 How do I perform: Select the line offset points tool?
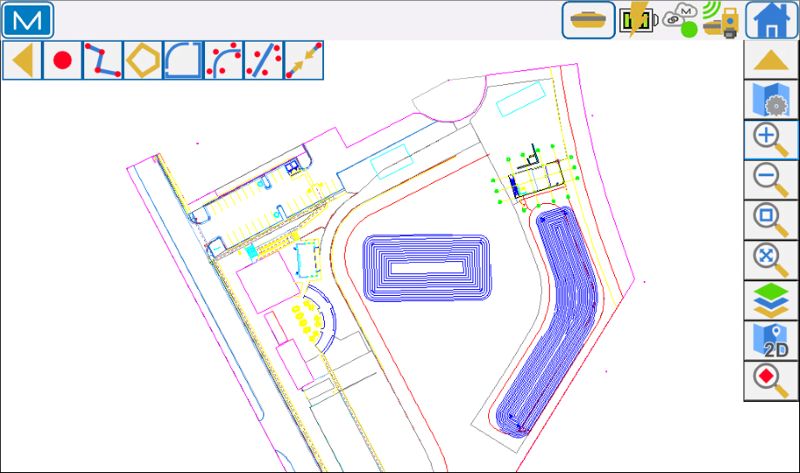tap(264, 60)
